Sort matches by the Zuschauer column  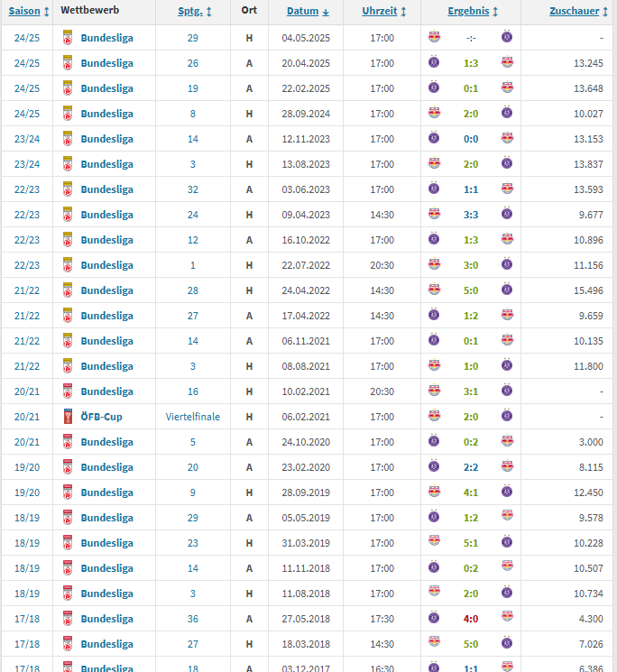point(576,12)
